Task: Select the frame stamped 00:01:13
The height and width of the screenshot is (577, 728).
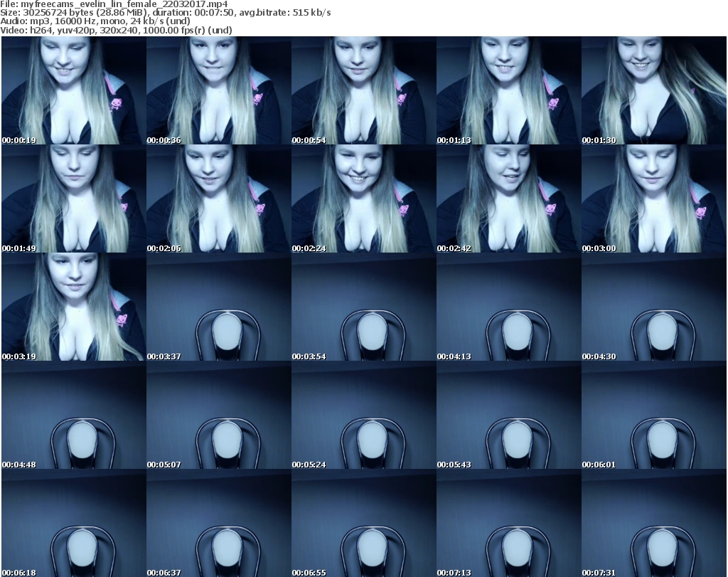Action: (x=509, y=90)
